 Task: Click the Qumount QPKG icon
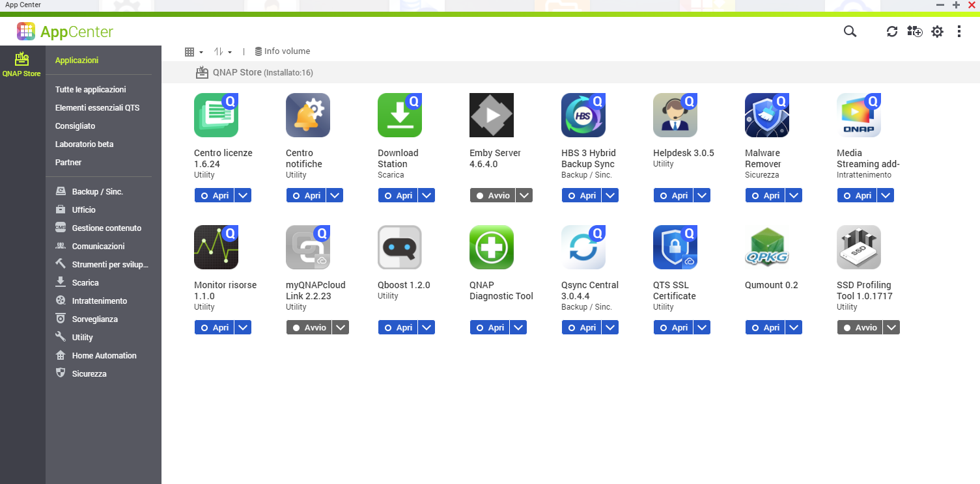pyautogui.click(x=767, y=247)
